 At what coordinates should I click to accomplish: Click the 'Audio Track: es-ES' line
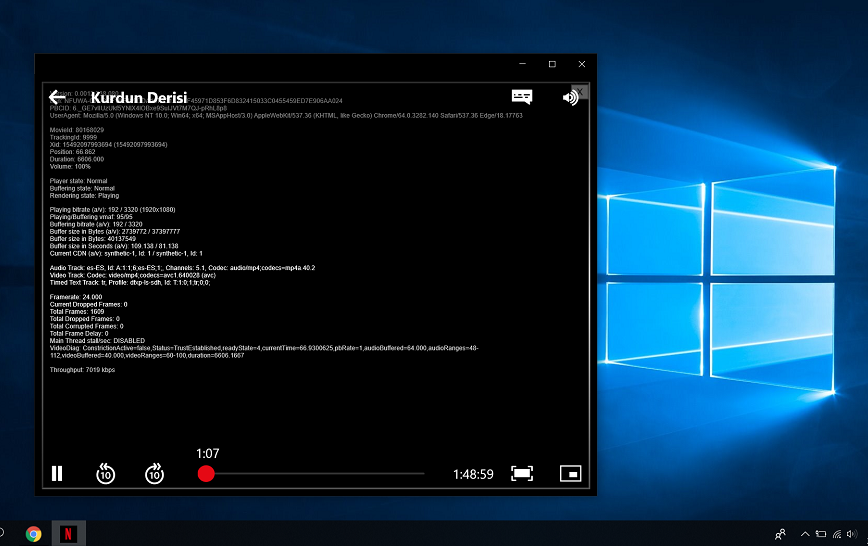[182, 268]
